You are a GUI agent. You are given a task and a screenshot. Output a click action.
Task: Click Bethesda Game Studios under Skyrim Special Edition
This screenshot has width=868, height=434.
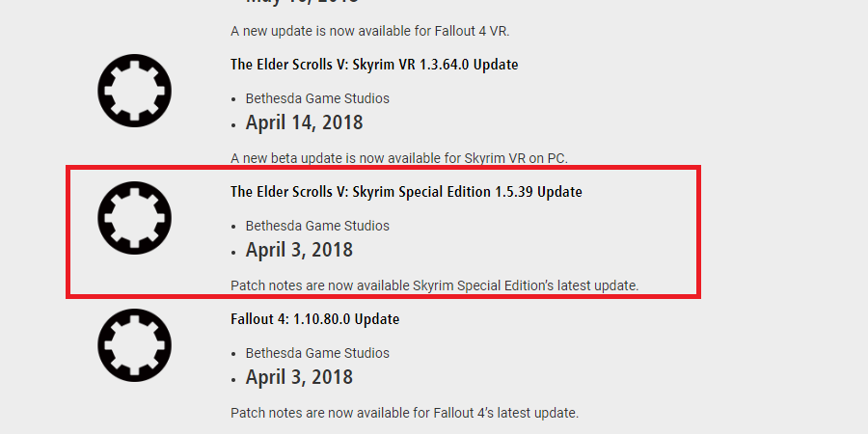point(317,226)
